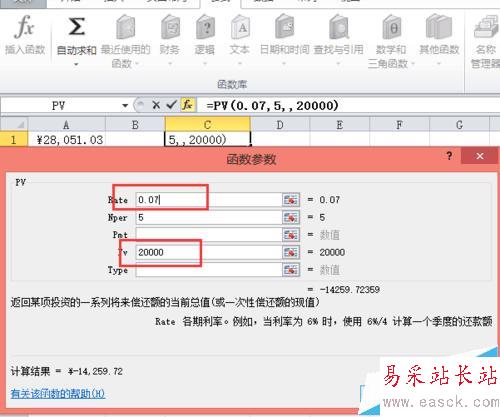Select all cells via corner triangle
Viewport: 500px width, 417px height.
(x=14, y=125)
